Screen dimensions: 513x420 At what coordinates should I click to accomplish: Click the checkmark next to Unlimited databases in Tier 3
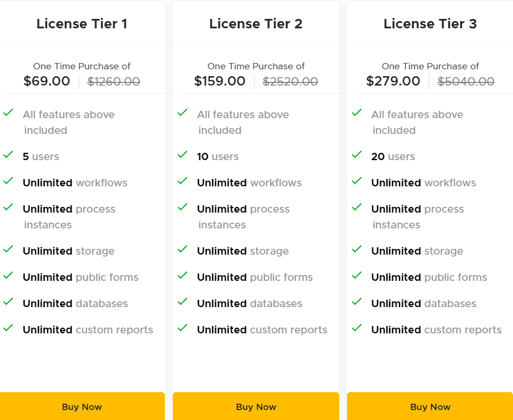[357, 303]
